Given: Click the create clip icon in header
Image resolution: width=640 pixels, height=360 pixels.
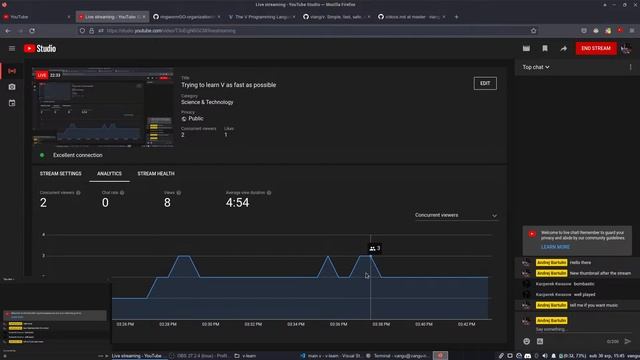Looking at the screenshot, I should (x=526, y=49).
